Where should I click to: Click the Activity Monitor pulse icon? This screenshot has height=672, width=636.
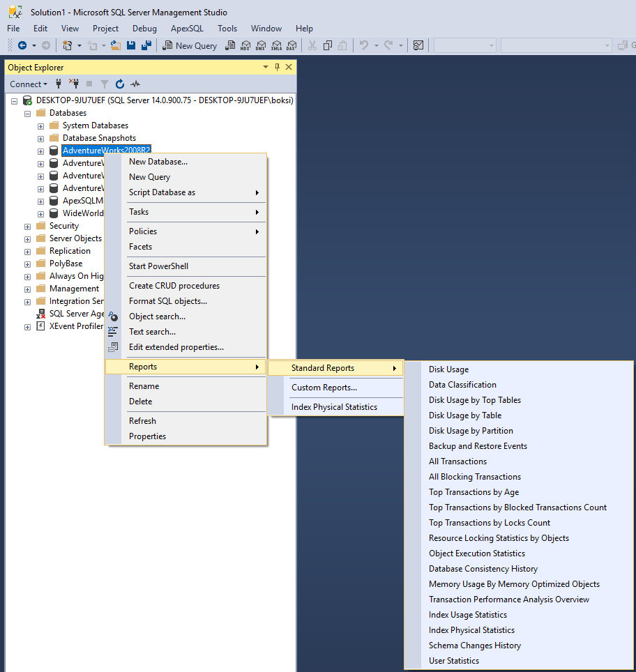(x=135, y=84)
